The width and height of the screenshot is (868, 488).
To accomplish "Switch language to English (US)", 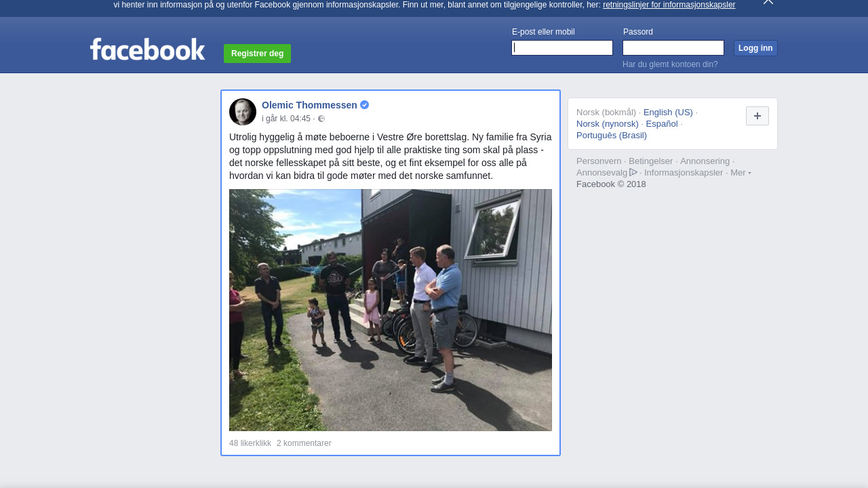I will [x=668, y=113].
